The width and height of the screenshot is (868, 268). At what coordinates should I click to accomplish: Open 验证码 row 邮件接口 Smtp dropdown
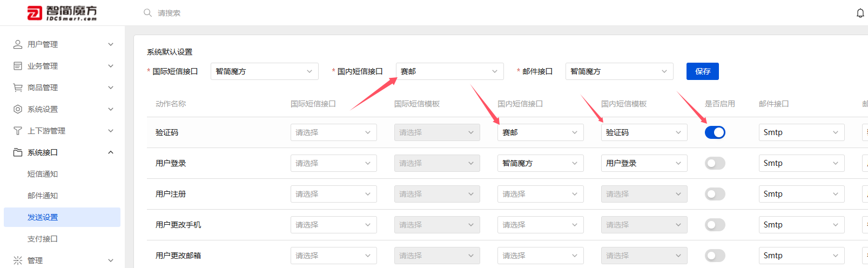[802, 132]
